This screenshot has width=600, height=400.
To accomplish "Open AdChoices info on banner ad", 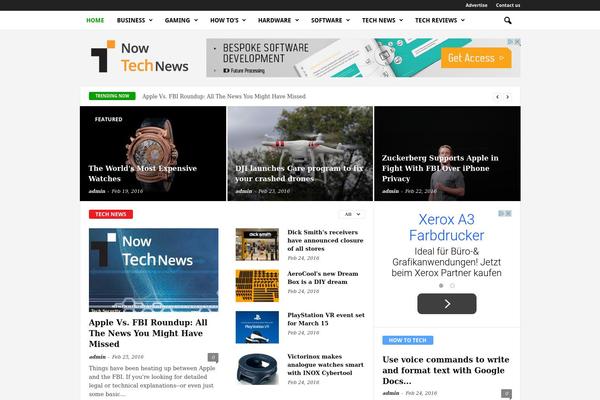I will (x=510, y=42).
